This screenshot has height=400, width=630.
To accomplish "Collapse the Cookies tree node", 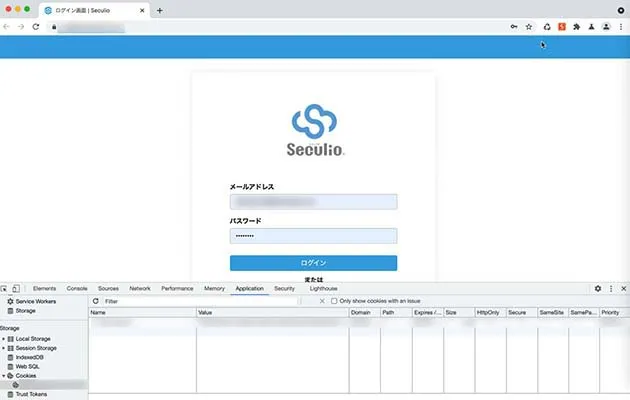I will [4, 376].
